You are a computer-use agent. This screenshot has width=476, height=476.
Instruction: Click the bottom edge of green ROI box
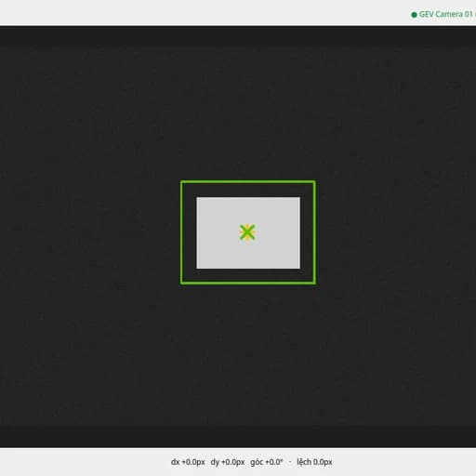pos(248,283)
